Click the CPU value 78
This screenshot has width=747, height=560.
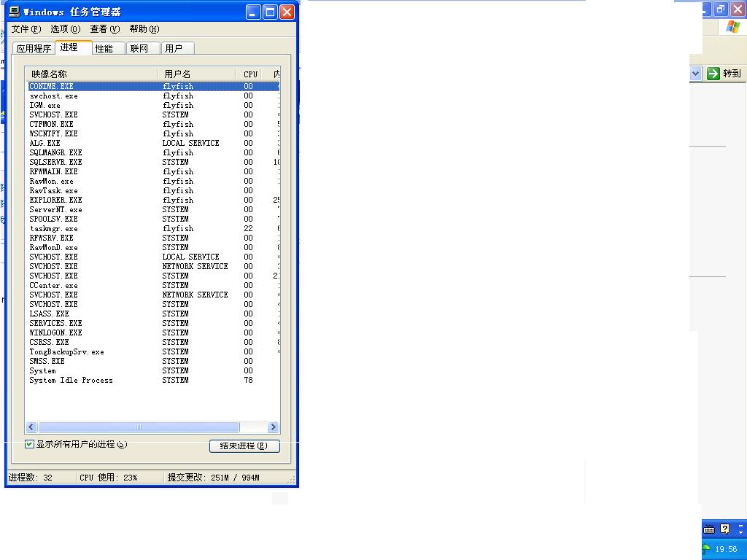point(248,380)
